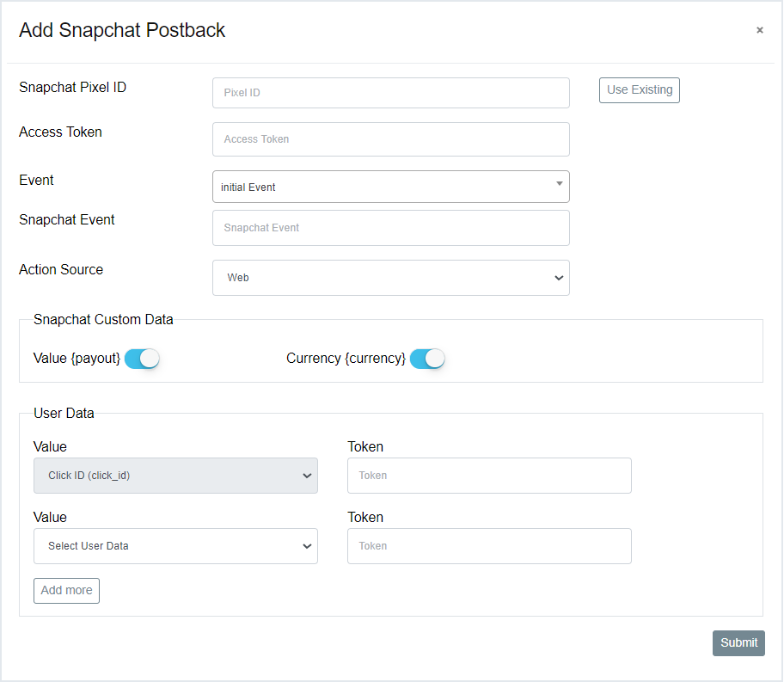Click the Token field beside Click ID
The image size is (784, 682).
coord(489,476)
